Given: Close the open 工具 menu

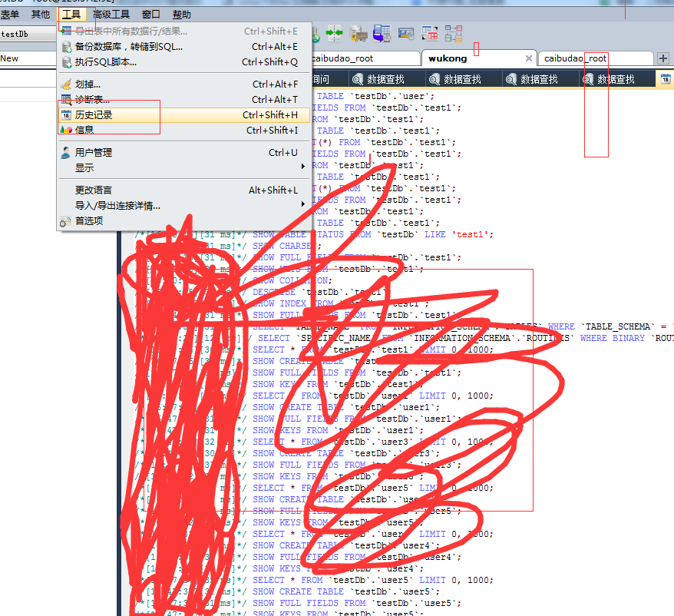Looking at the screenshot, I should (71, 15).
